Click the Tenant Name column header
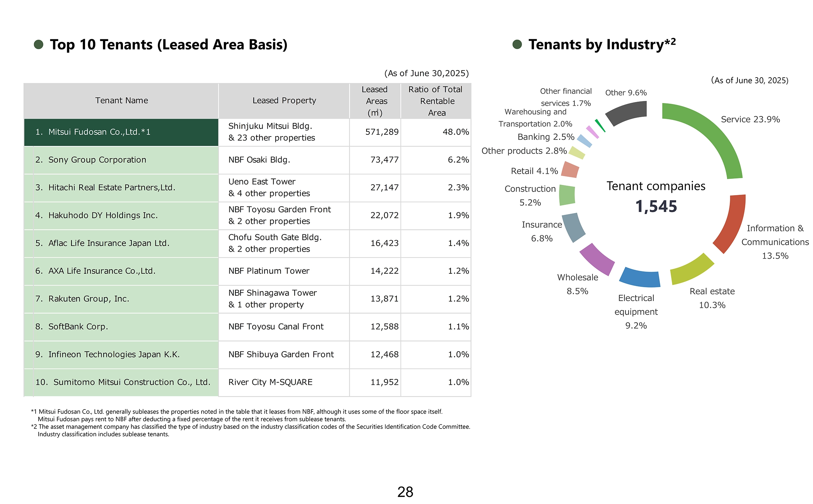This screenshot has height=504, width=813. pyautogui.click(x=121, y=101)
